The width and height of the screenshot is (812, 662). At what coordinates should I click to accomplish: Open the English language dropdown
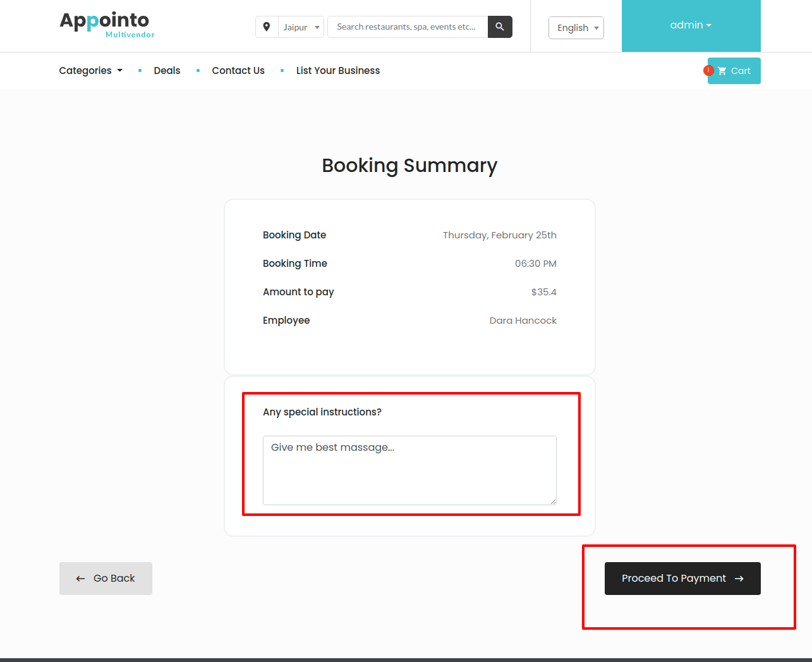pos(576,28)
